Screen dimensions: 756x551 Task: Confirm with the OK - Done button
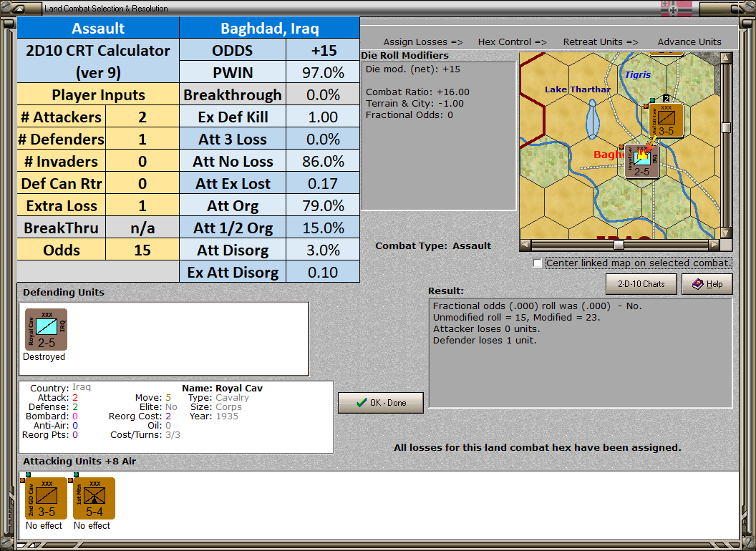pyautogui.click(x=381, y=403)
